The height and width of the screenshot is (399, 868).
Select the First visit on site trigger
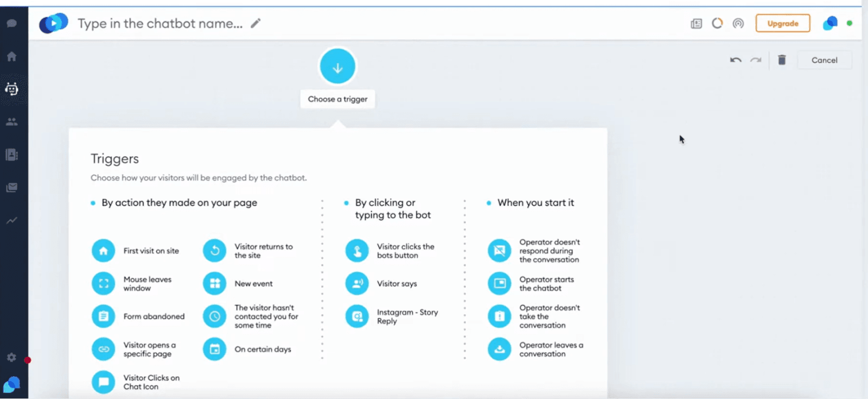pyautogui.click(x=103, y=251)
